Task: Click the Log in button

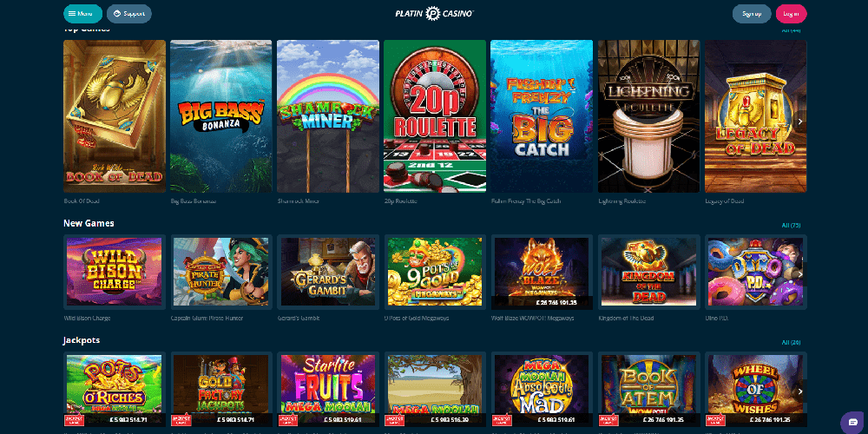Action: click(791, 14)
